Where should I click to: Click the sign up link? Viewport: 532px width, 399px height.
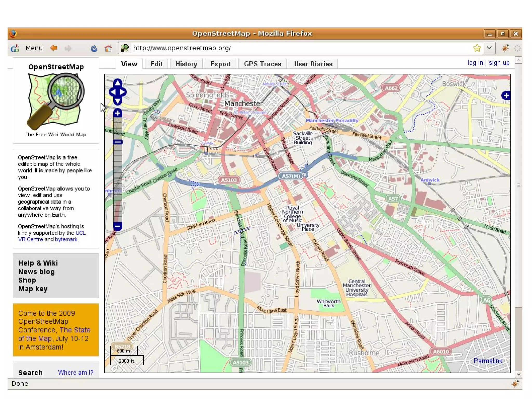pos(499,63)
